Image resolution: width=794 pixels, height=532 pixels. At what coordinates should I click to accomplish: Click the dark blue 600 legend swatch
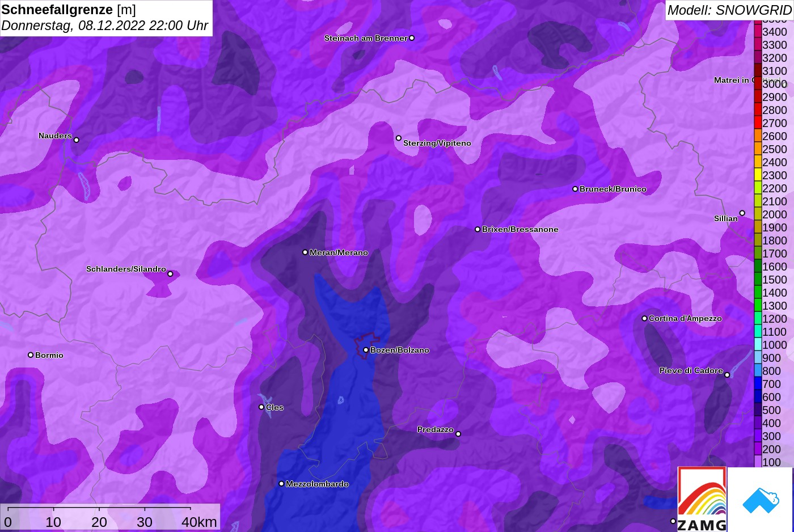point(758,397)
